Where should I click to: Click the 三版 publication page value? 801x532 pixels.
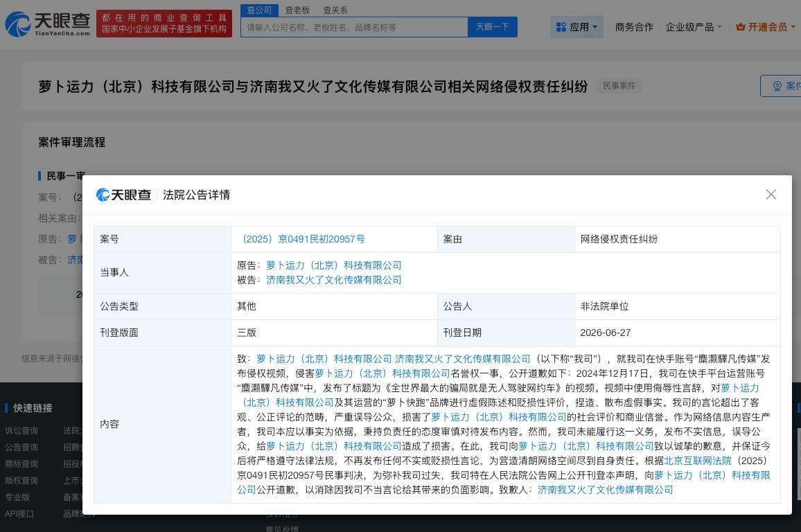click(x=246, y=333)
